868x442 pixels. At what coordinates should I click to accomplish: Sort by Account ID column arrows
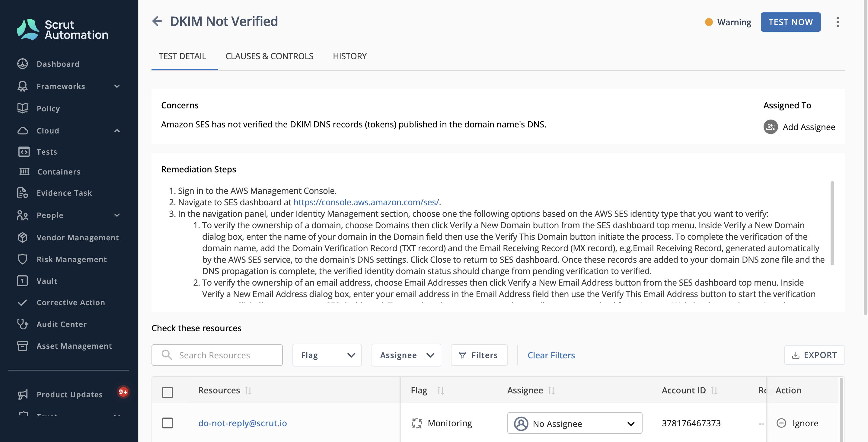pos(714,390)
